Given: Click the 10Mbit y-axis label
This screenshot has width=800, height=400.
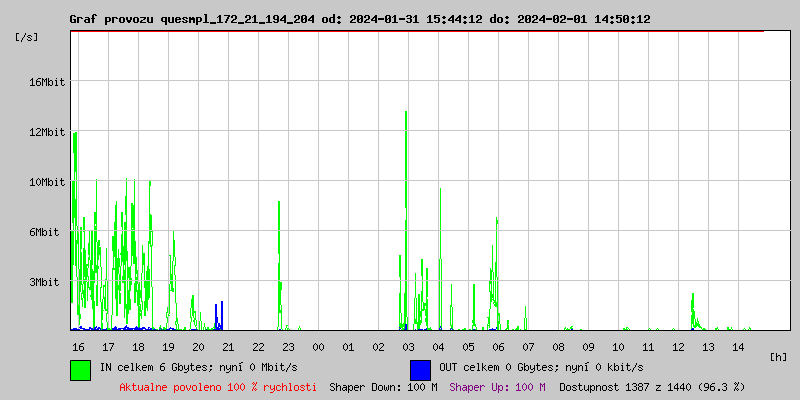Looking at the screenshot, I should click(47, 182).
